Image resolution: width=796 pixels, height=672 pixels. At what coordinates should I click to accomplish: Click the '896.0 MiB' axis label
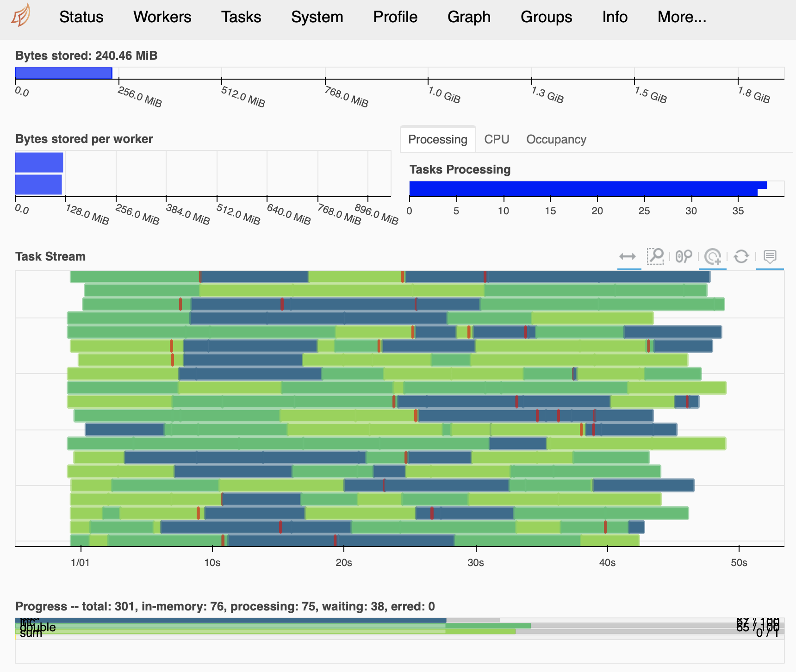(376, 214)
